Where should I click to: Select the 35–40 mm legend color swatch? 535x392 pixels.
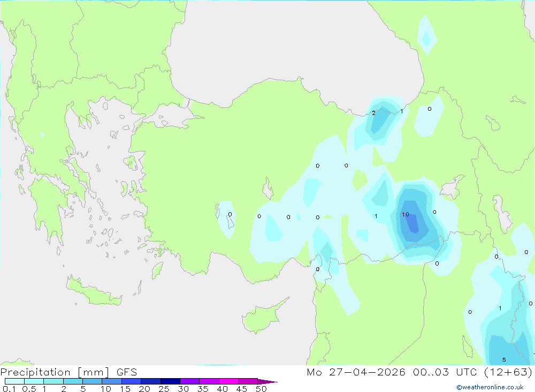209,381
